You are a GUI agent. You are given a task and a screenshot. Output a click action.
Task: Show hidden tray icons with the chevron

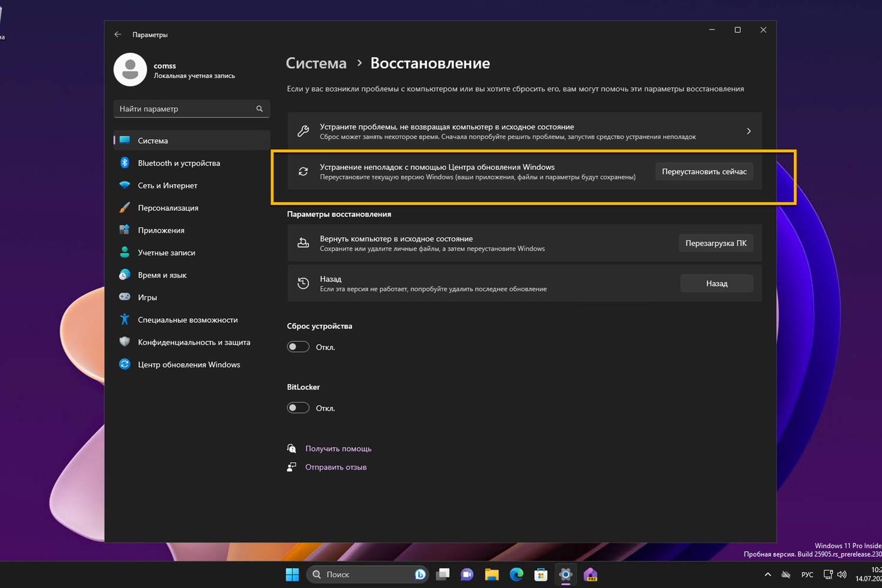click(x=767, y=574)
